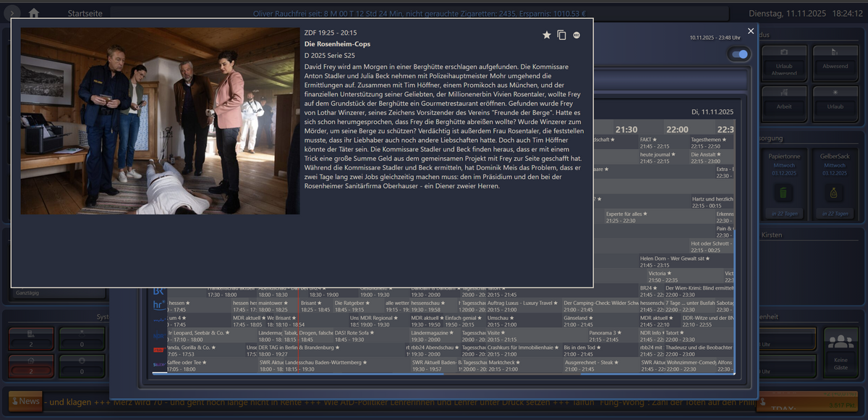Select the hr channel logo row
Image resolution: width=868 pixels, height=420 pixels.
pyautogui.click(x=158, y=306)
